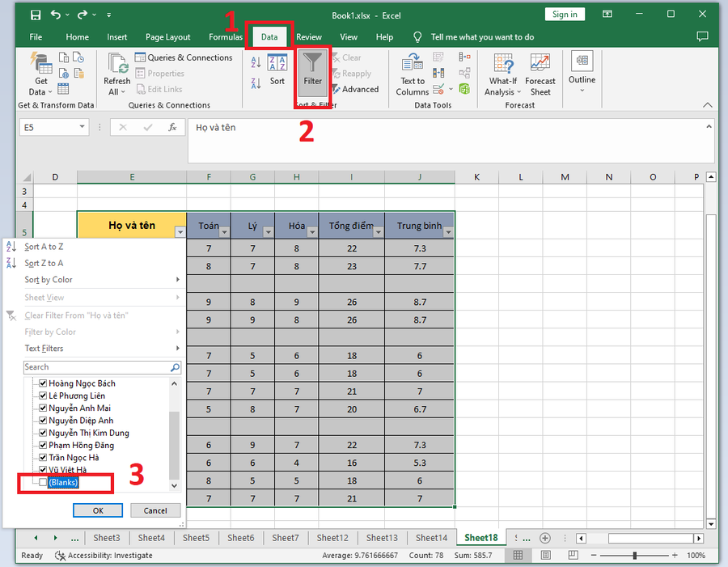Sort descending Z to A ribbon icon
This screenshot has height=567, width=728.
[x=256, y=83]
